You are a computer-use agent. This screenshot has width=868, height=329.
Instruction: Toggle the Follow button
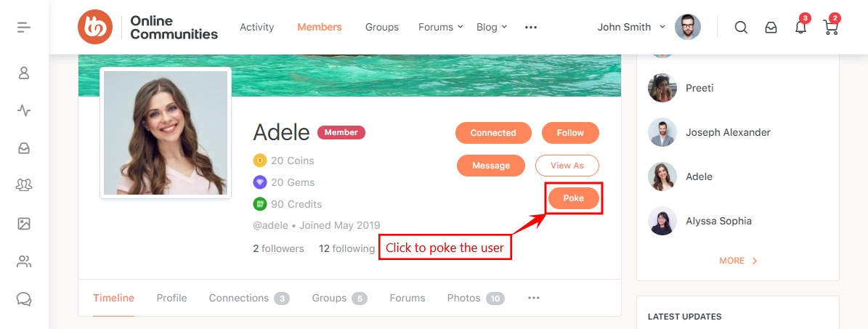pos(570,133)
